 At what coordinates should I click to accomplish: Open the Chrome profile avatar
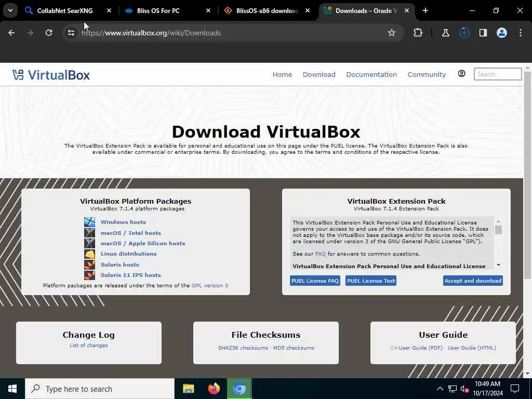(502, 33)
